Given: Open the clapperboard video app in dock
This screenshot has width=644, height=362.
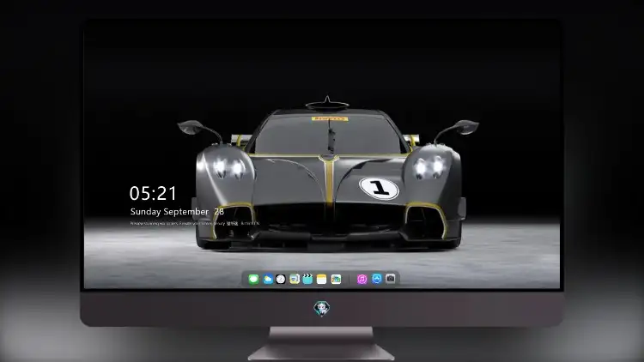Looking at the screenshot, I should [x=307, y=279].
